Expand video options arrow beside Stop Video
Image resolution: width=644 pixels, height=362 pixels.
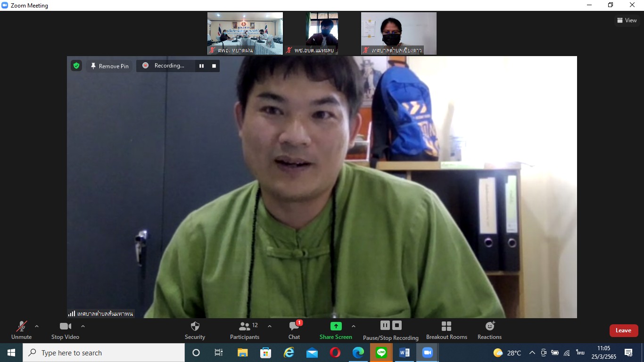[83, 326]
